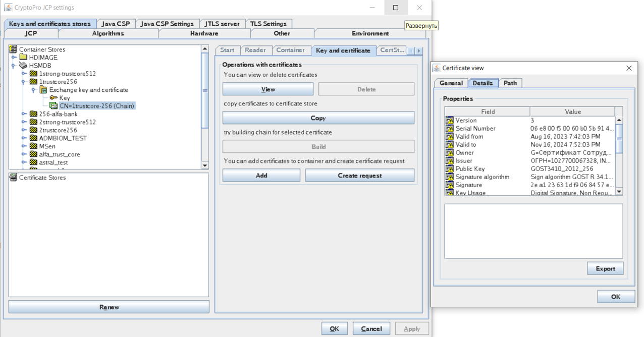Open the TLS Settings tab
Image resolution: width=644 pixels, height=337 pixels.
(x=269, y=23)
